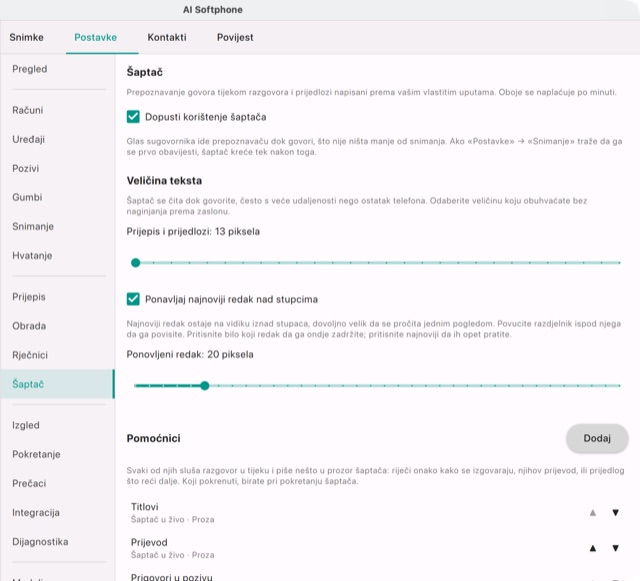Move Prijevod helper down with arrow

(616, 548)
